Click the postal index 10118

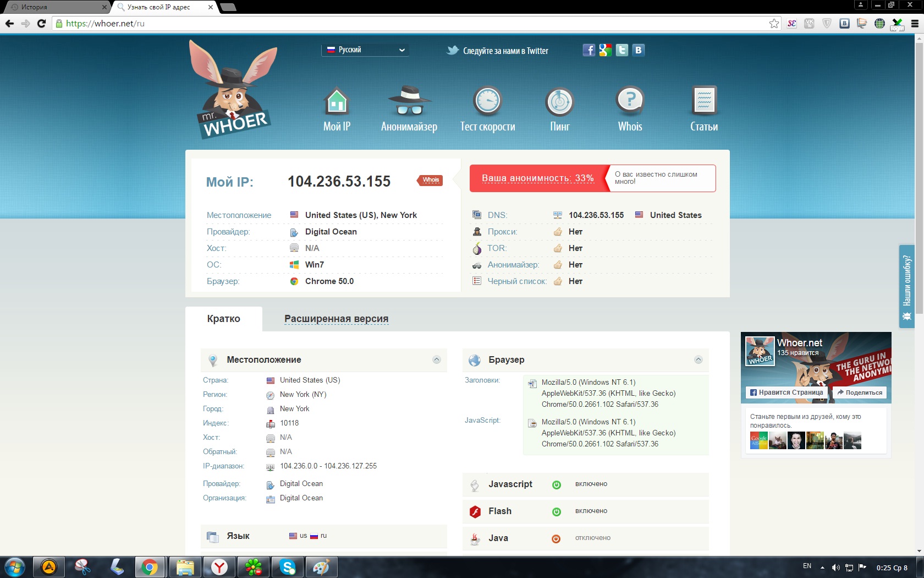pyautogui.click(x=289, y=423)
